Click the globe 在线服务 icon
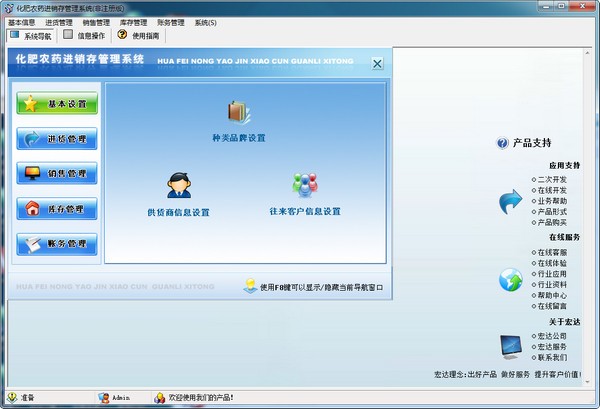The height and width of the screenshot is (409, 600). click(510, 279)
